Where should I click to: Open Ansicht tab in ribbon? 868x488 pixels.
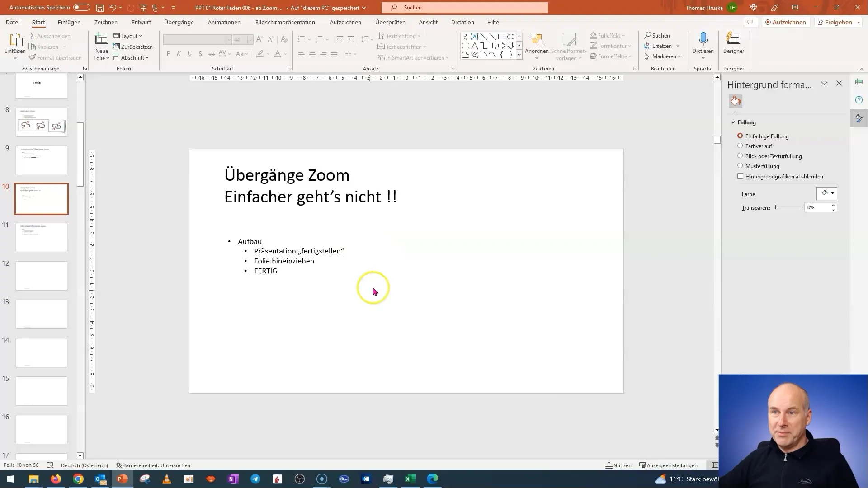click(428, 22)
